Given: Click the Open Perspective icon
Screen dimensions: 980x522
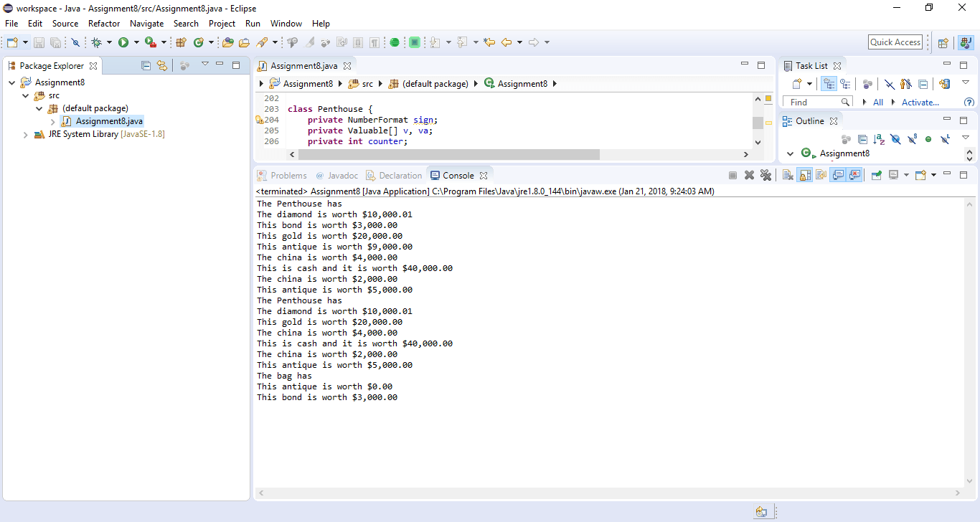Looking at the screenshot, I should pyautogui.click(x=943, y=42).
